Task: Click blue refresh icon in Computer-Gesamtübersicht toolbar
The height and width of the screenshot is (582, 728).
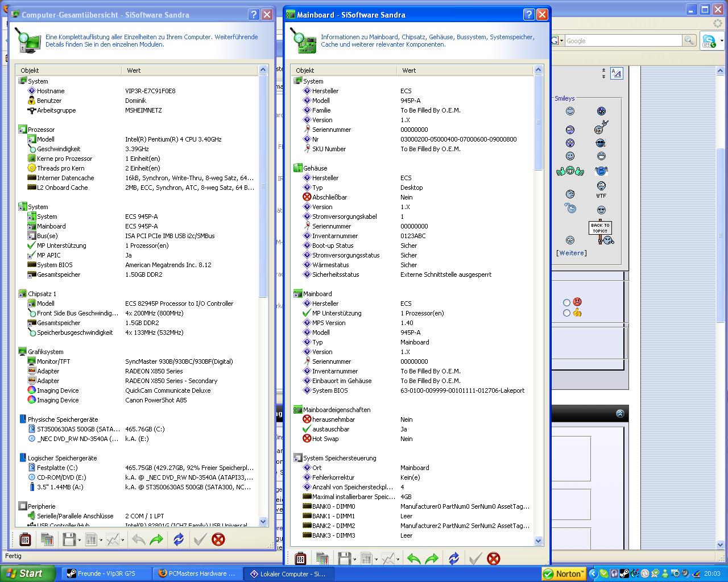Action: tap(179, 539)
